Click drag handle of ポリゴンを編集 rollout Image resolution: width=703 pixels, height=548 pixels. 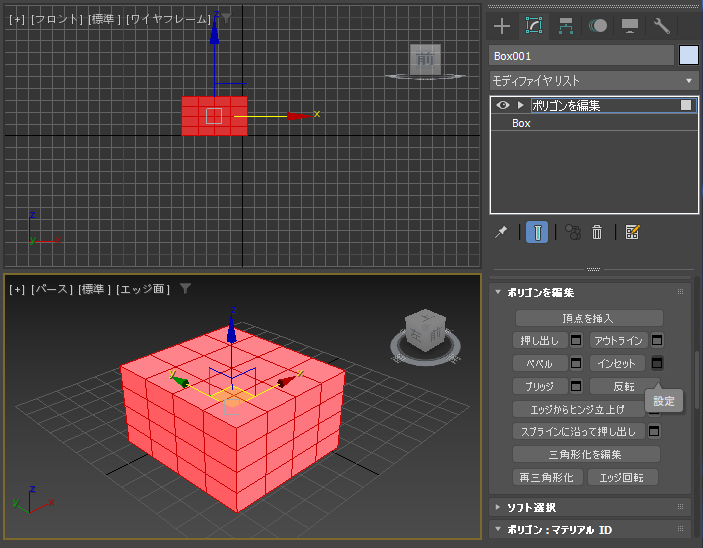tap(680, 292)
